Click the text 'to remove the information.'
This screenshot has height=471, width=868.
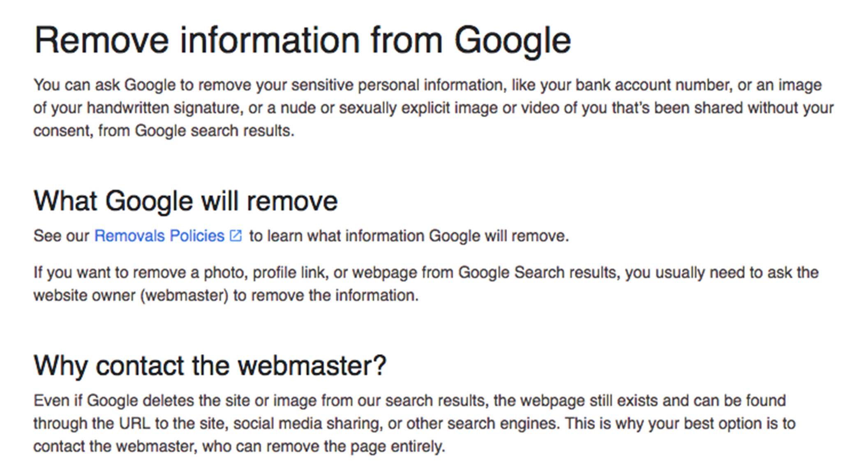pos(326,296)
